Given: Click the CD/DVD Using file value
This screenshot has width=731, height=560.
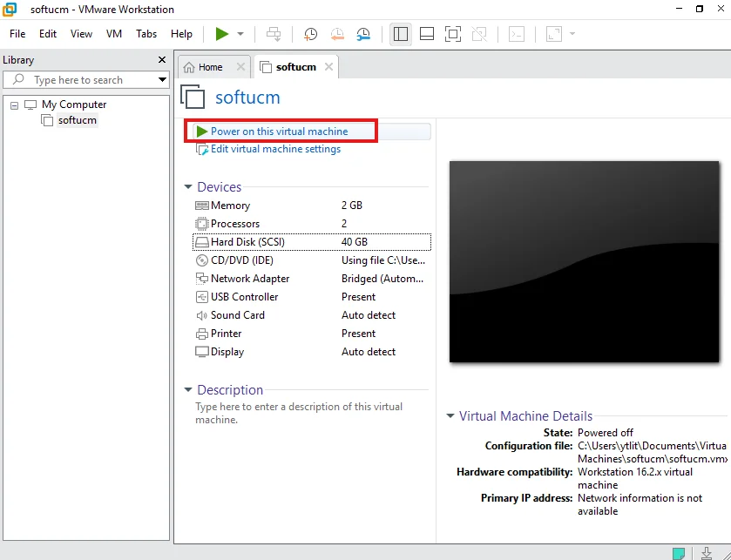Looking at the screenshot, I should (383, 260).
